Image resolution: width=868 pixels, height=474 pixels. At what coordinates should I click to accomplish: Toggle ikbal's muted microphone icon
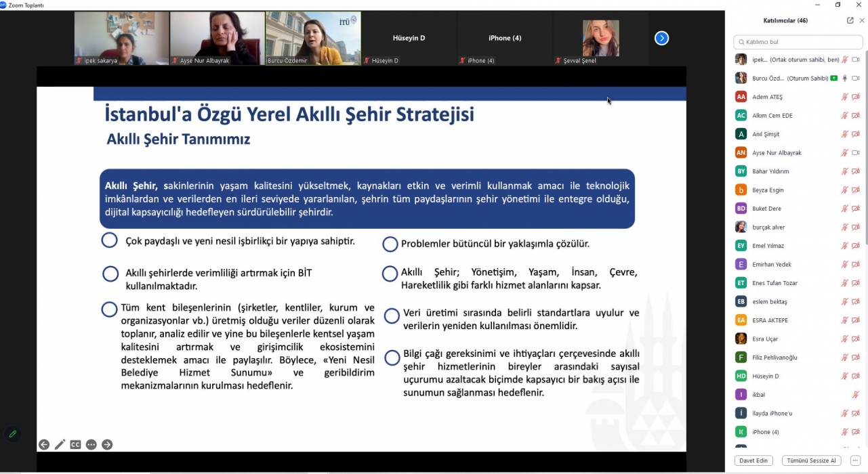(856, 395)
